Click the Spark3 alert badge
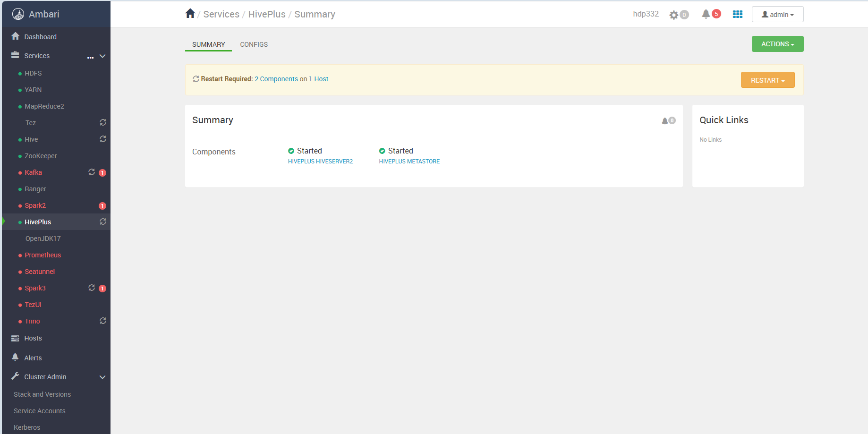The height and width of the screenshot is (434, 868). [102, 289]
